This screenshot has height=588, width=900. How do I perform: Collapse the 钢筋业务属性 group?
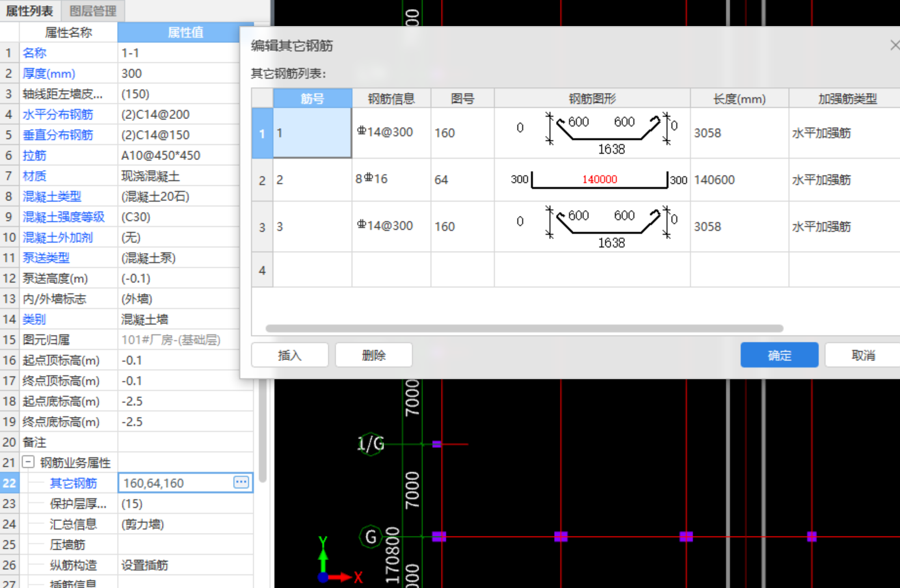[x=29, y=462]
